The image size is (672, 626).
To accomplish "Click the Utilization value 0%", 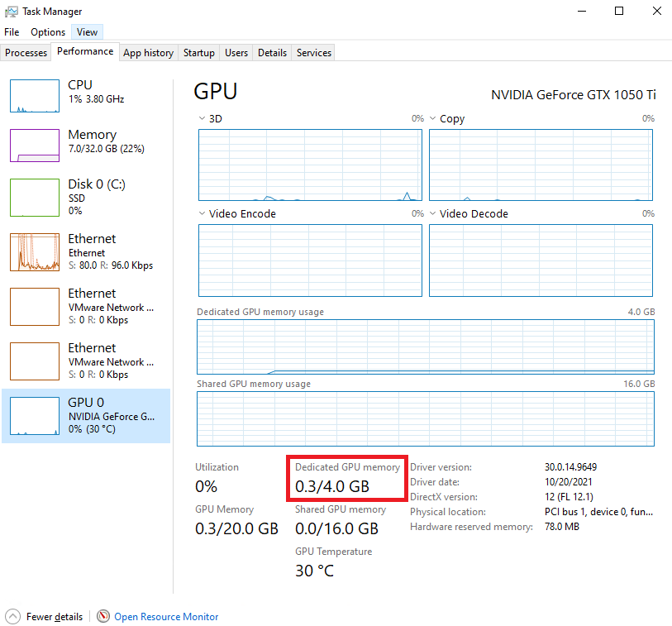I will pyautogui.click(x=206, y=486).
